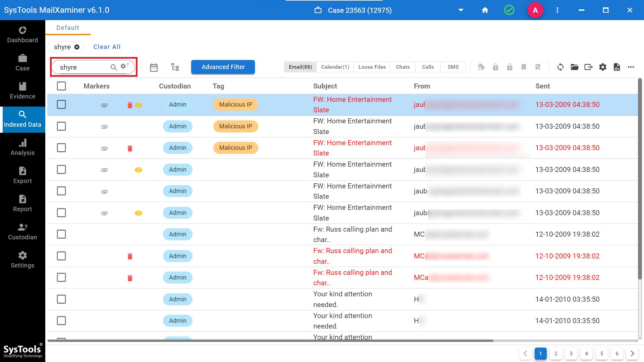
Task: Open the user avatar 'A' menu
Action: point(535,10)
